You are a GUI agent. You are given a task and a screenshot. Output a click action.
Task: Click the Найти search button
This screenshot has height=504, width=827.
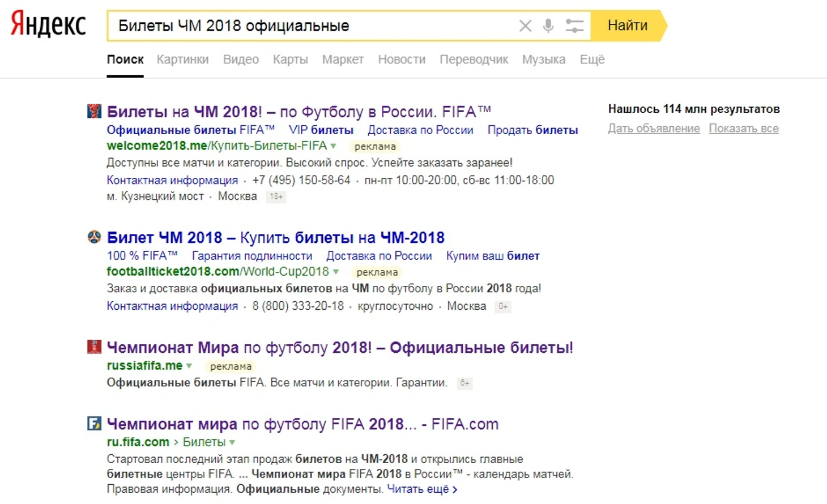628,25
